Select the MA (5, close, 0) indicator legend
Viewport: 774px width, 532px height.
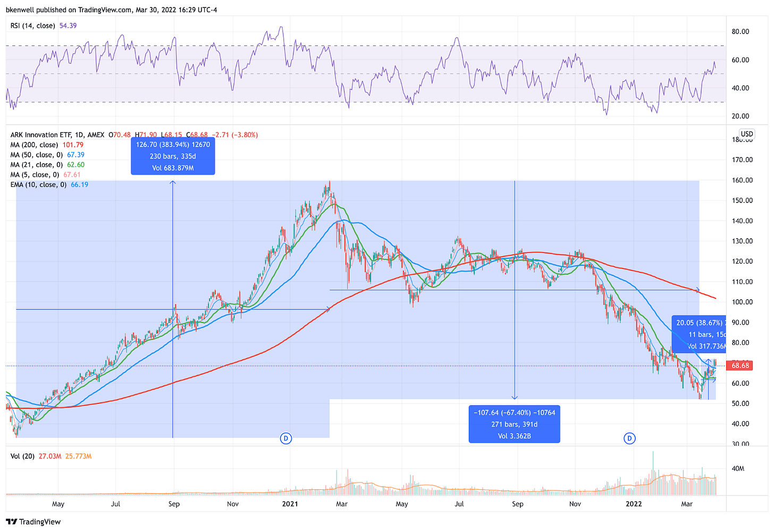point(35,174)
